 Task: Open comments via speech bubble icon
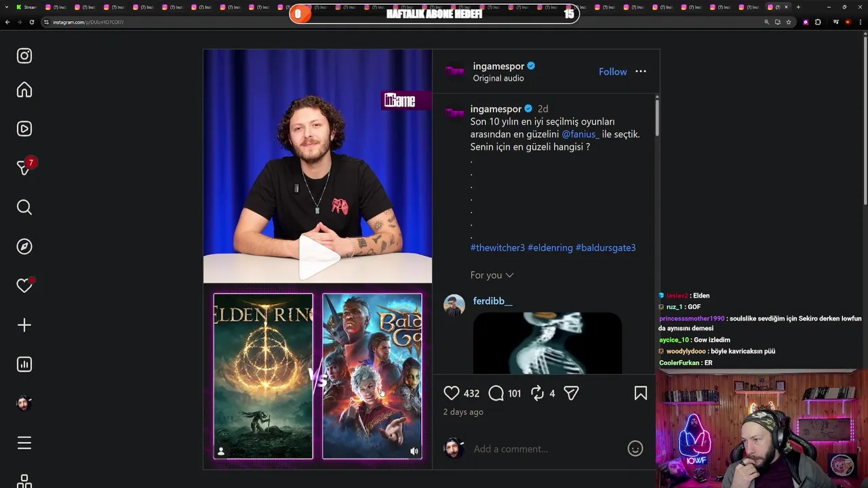point(496,393)
